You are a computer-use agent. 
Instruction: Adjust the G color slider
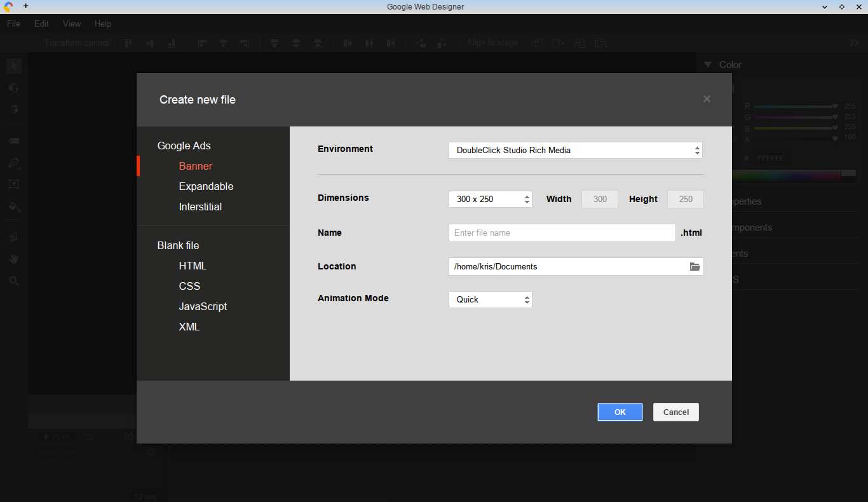[796, 117]
